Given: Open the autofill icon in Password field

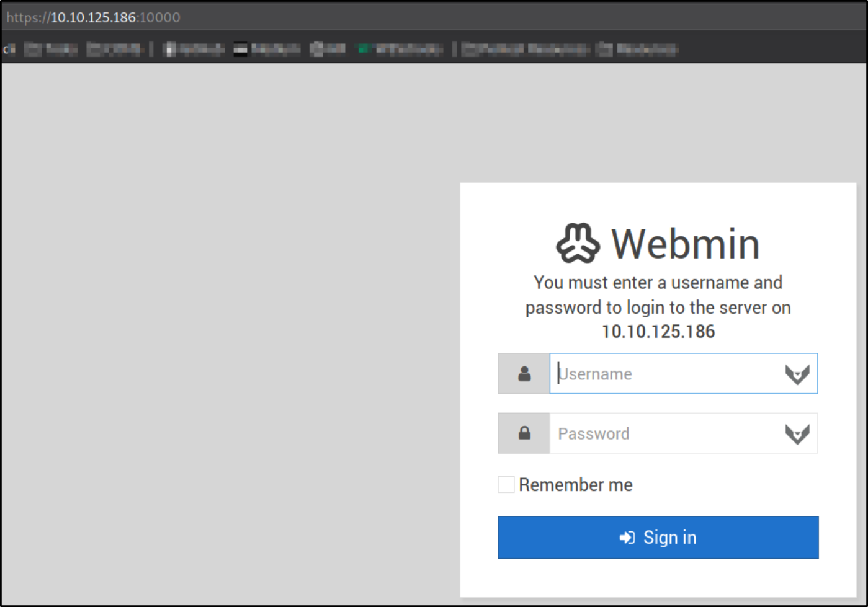Looking at the screenshot, I should 797,434.
